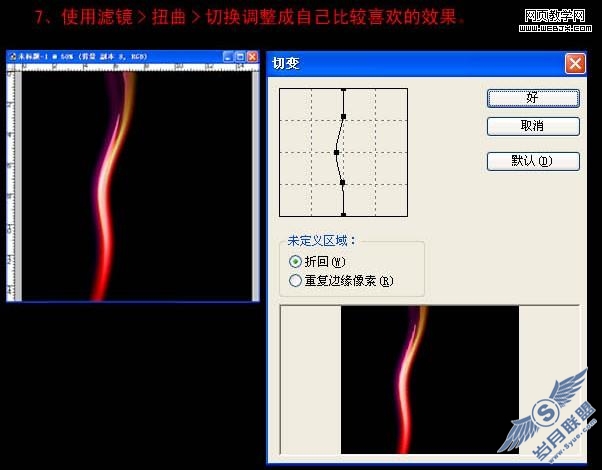Close the document window
This screenshot has height=470, width=602.
[x=252, y=57]
